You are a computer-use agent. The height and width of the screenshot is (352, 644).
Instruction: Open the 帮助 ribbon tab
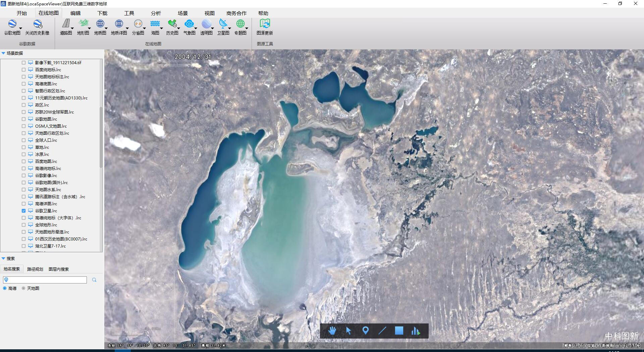click(263, 13)
